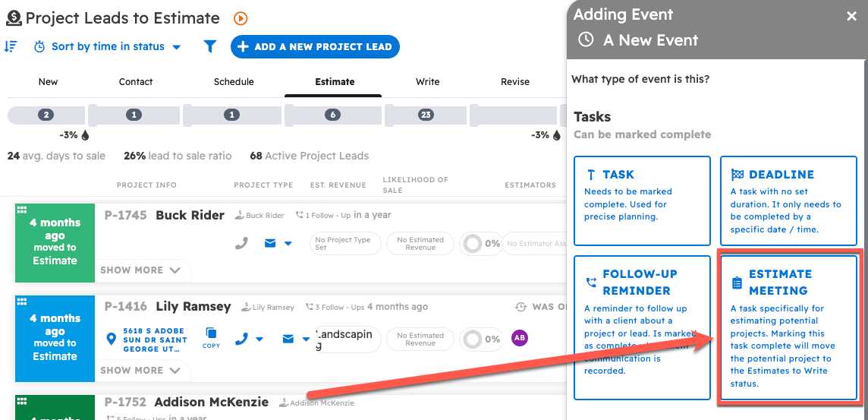The image size is (868, 420).
Task: Click Add a New Project Lead button
Action: tap(315, 46)
